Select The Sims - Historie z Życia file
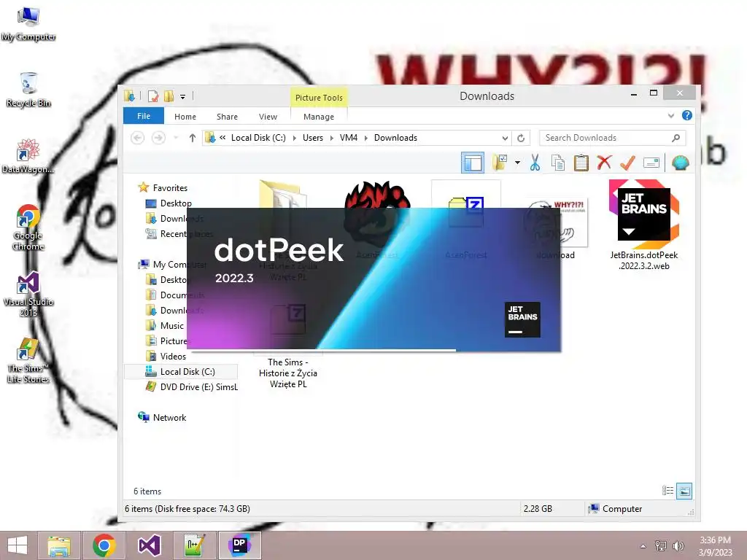The image size is (747, 560). 287,373
